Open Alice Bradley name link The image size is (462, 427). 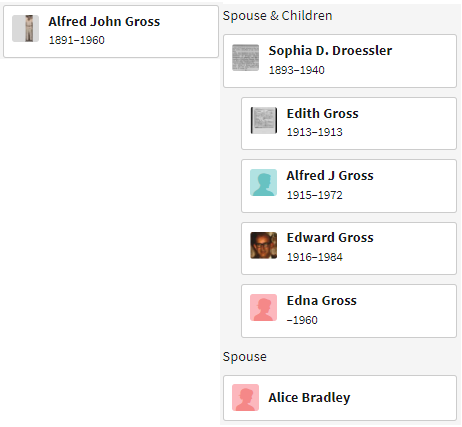pyautogui.click(x=309, y=397)
